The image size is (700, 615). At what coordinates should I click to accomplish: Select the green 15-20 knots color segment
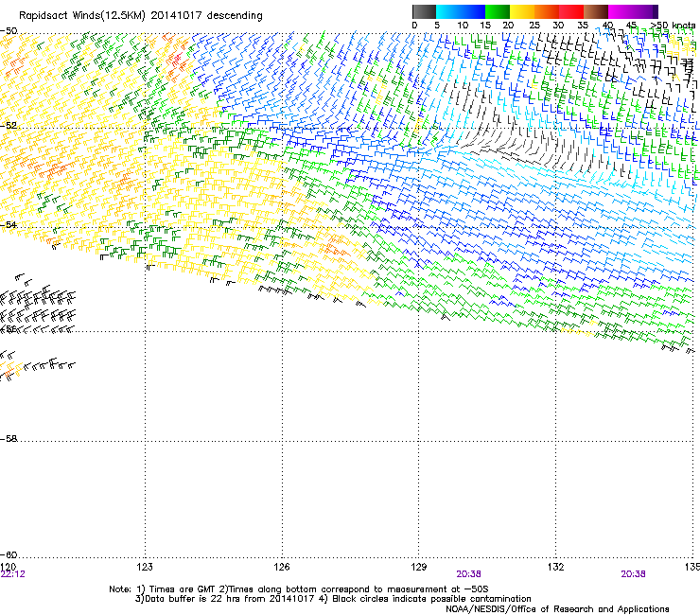tap(498, 11)
